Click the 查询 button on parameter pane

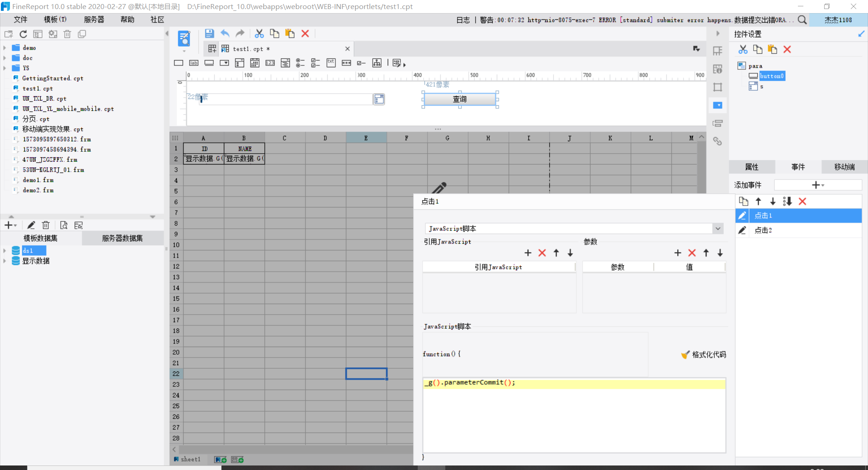click(460, 99)
